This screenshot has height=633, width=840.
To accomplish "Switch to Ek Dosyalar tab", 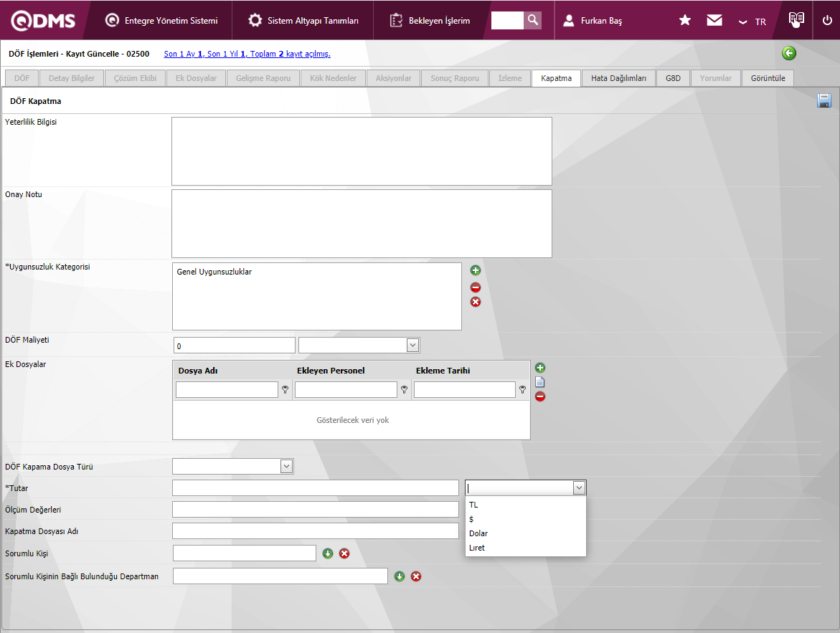I will [196, 78].
